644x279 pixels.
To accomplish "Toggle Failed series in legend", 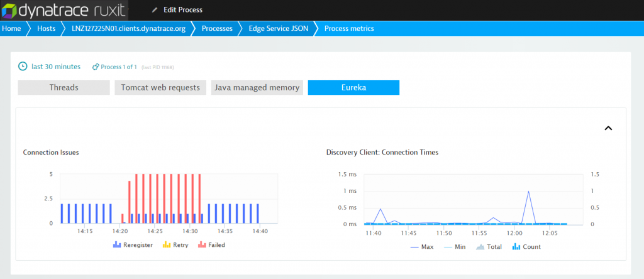I will point(211,245).
